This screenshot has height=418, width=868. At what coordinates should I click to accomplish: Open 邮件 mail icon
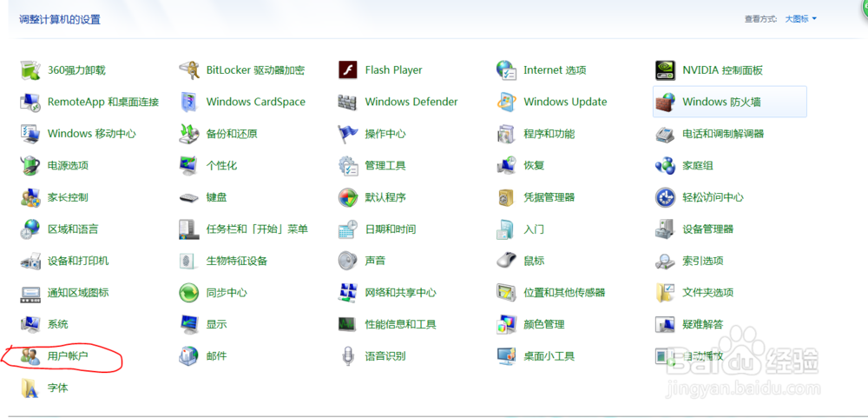(x=188, y=356)
